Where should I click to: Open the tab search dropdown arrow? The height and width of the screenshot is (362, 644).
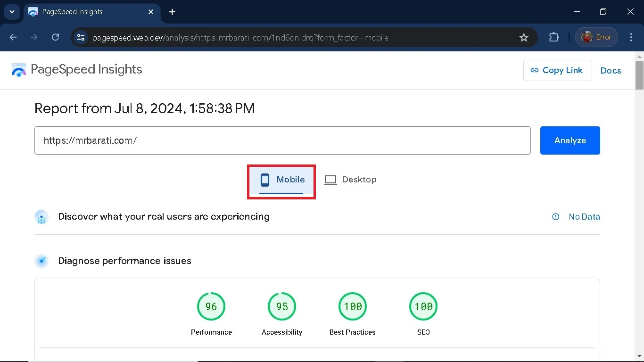tap(12, 12)
